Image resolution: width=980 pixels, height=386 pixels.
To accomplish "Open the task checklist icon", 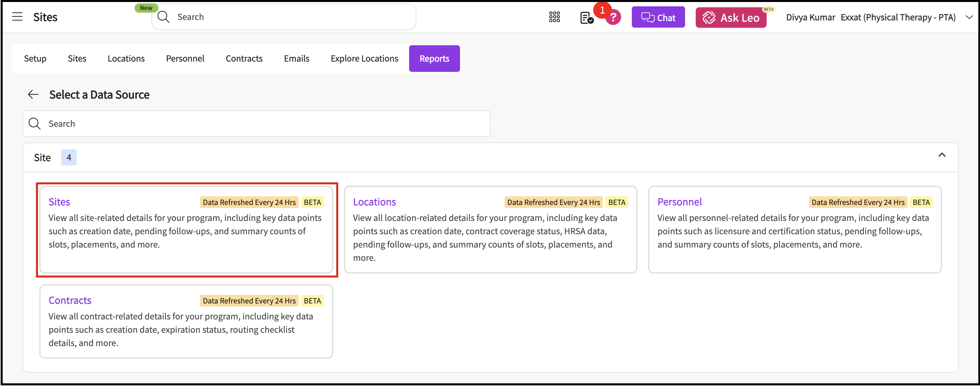I will (x=586, y=18).
